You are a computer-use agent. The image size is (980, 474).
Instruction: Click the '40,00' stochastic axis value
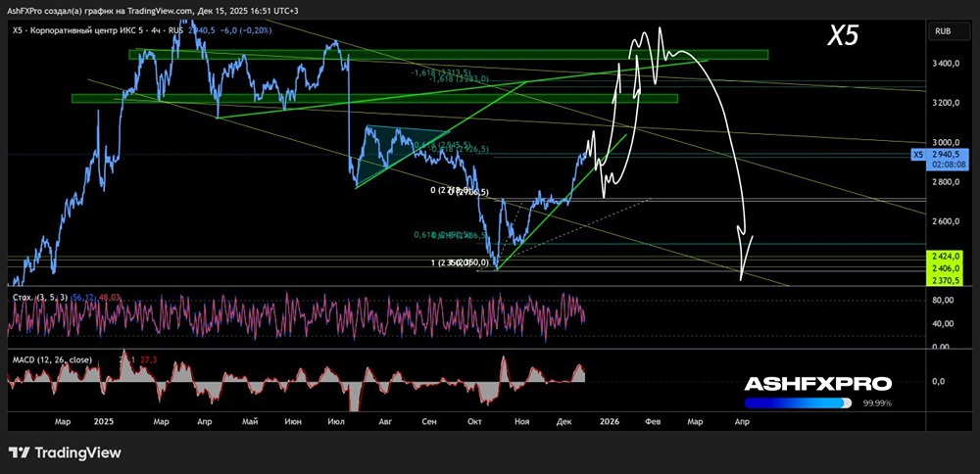[944, 323]
